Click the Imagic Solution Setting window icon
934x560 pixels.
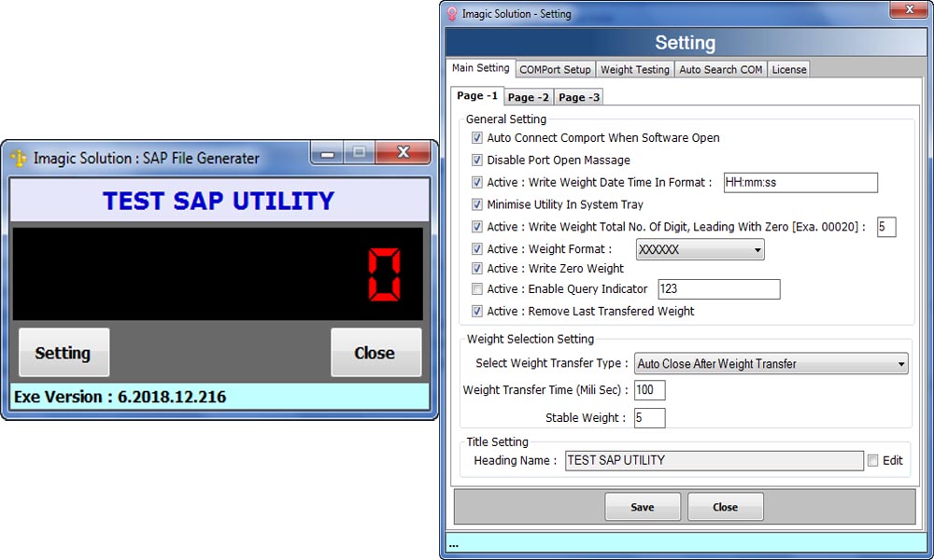click(452, 14)
